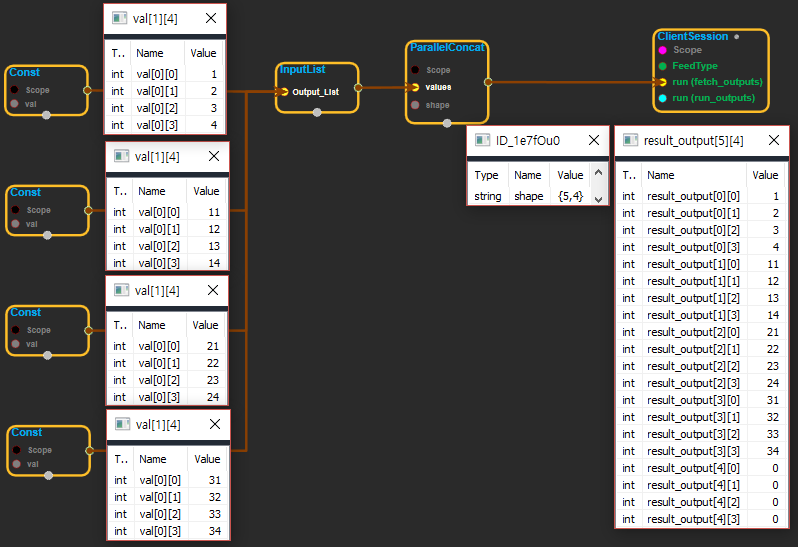Click the bottom gray handle of ParallelConcat node

pyautogui.click(x=446, y=123)
